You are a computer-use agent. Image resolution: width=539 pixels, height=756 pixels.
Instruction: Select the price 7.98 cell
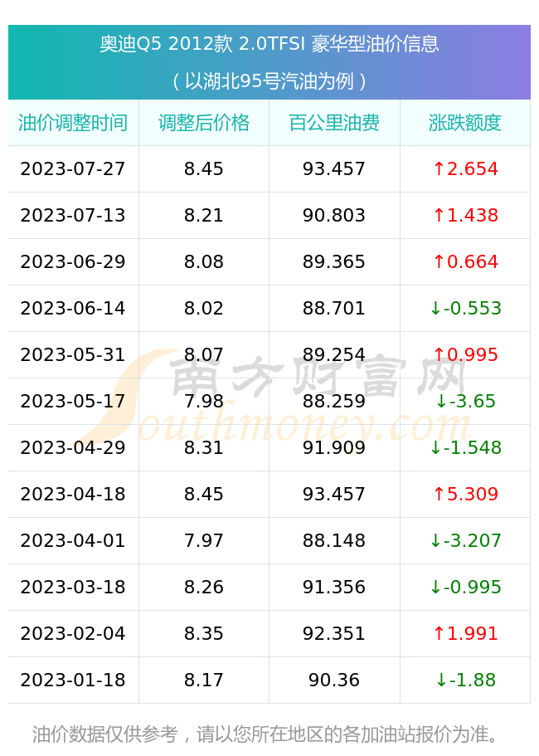coord(204,402)
